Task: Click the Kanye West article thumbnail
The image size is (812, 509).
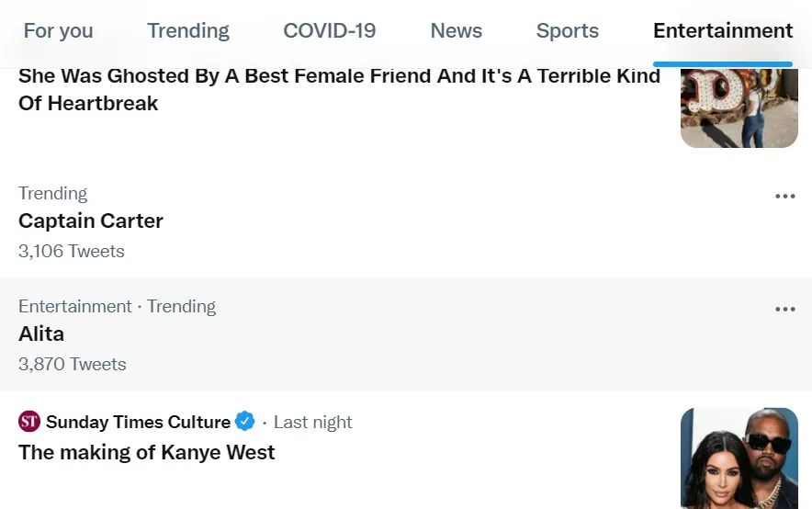Action: coord(739,458)
